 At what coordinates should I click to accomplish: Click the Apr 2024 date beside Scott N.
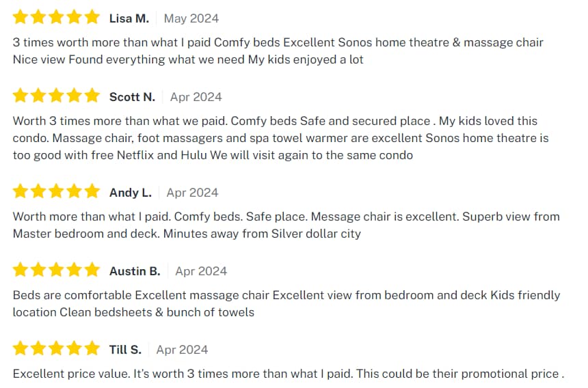coord(196,97)
